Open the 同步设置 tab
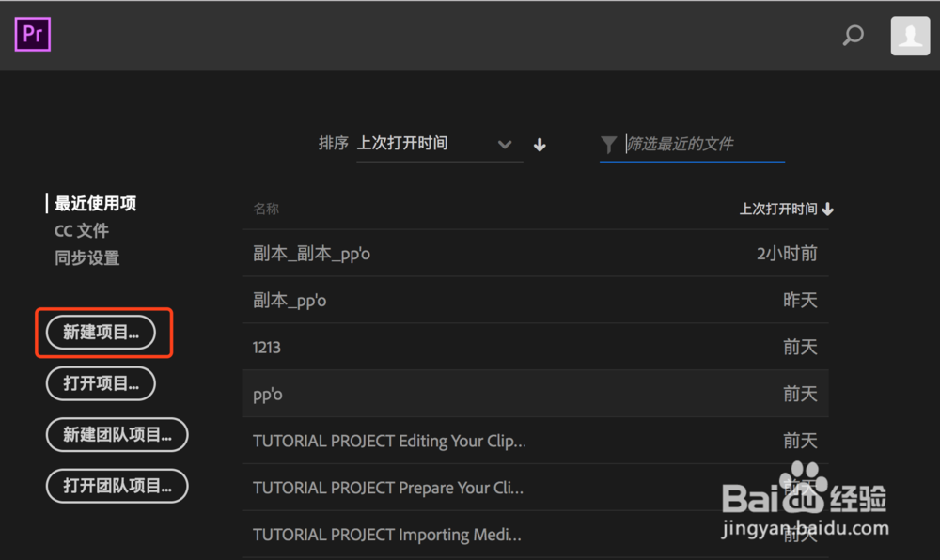940x560 pixels. tap(86, 258)
